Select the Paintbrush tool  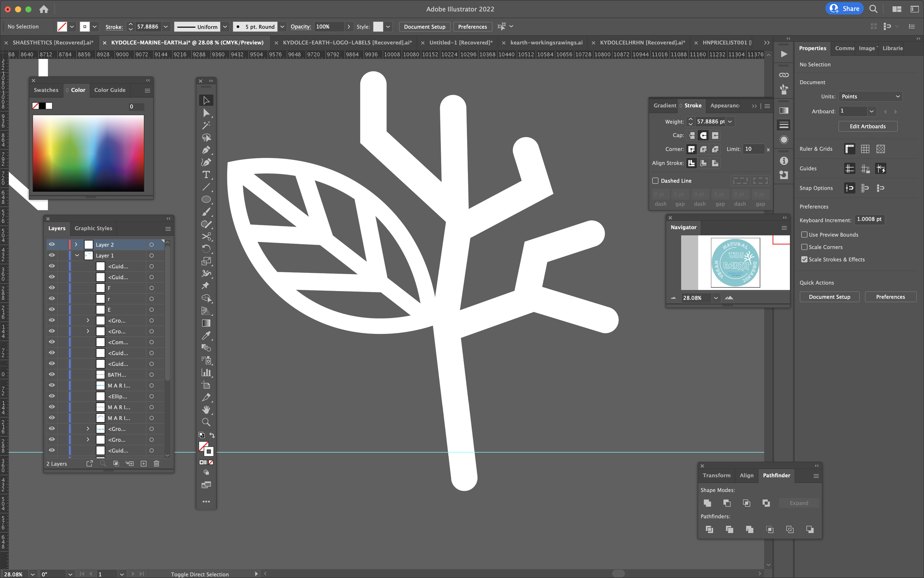[206, 212]
